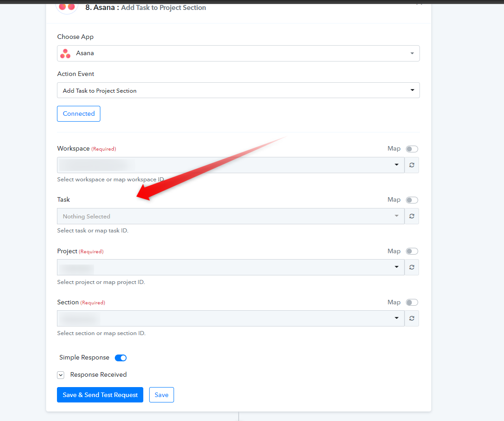Enable Map switch for Section
Screen dimensions: 504x421
coord(412,303)
